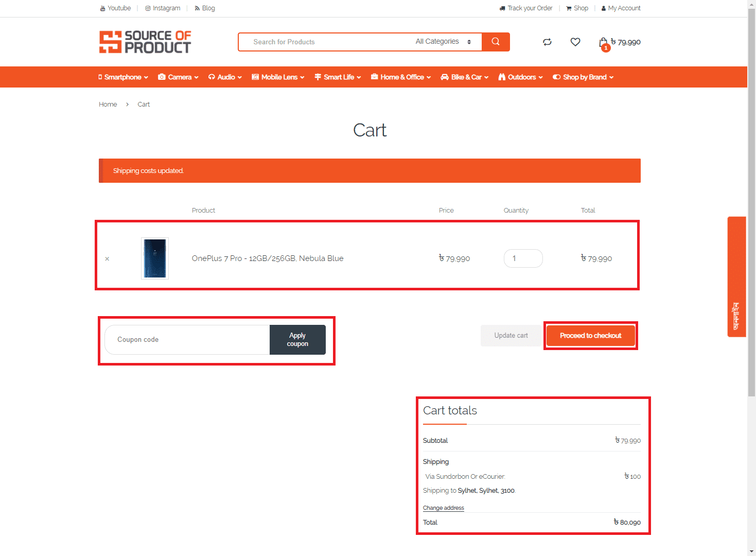Go to My Account

pos(621,8)
